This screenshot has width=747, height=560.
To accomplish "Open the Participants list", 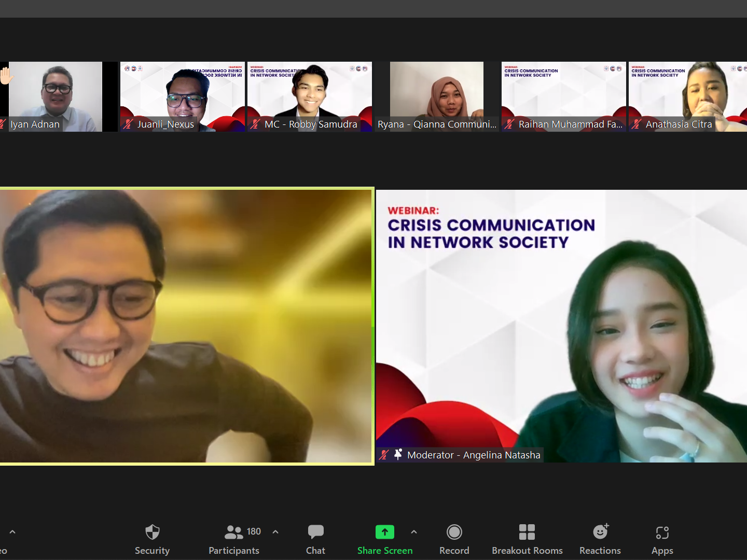I will tap(233, 539).
